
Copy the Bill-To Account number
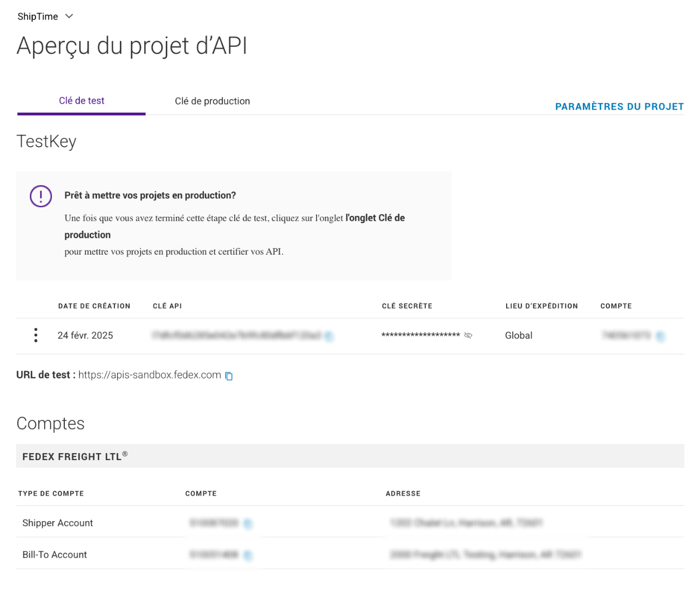(x=248, y=556)
